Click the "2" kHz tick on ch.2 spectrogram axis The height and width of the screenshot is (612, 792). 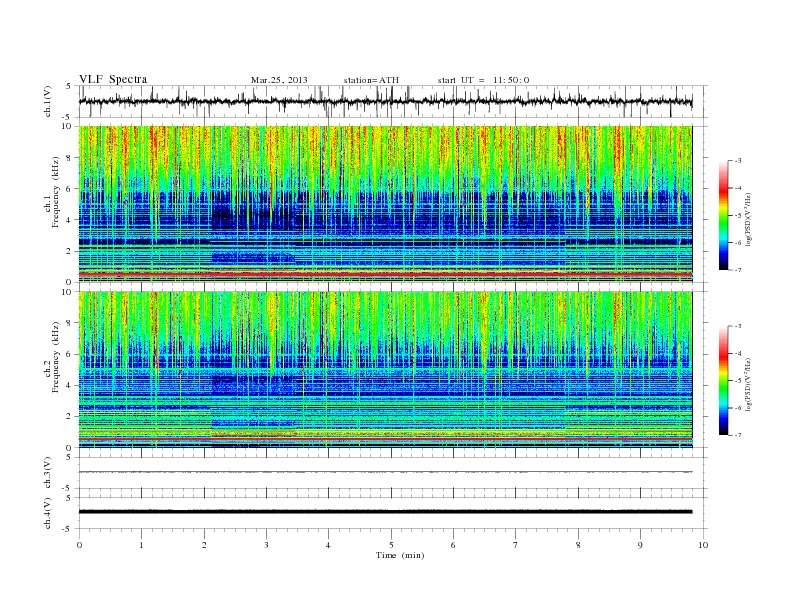[69, 417]
